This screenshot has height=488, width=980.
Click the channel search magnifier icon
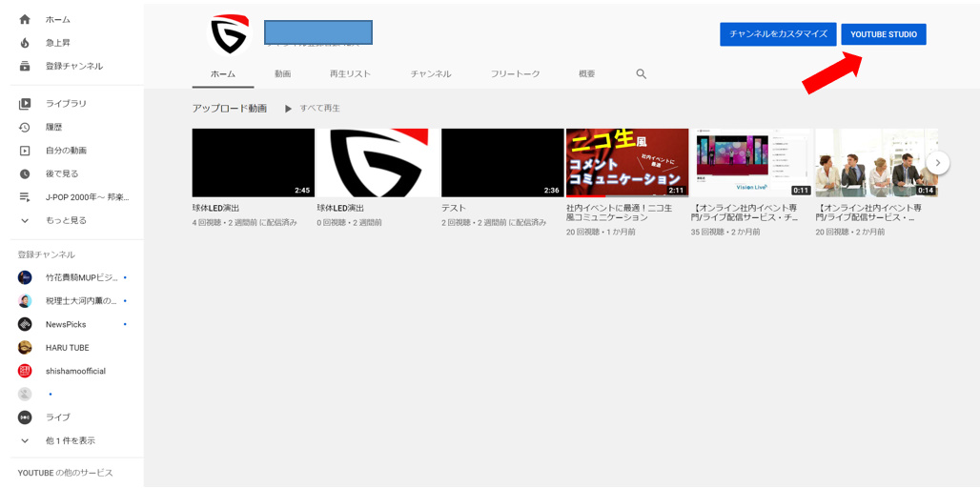pyautogui.click(x=641, y=73)
